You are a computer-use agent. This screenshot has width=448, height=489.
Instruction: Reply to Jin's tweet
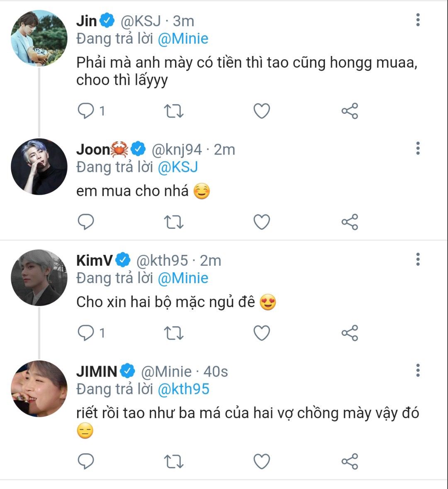pyautogui.click(x=86, y=111)
